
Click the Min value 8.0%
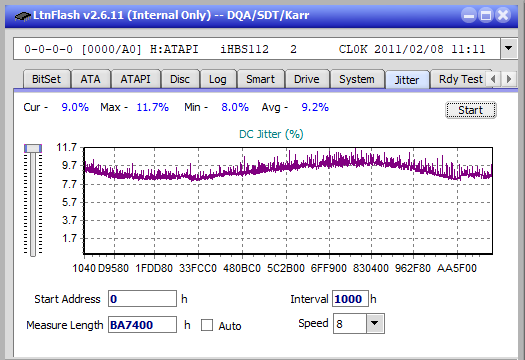(235, 107)
